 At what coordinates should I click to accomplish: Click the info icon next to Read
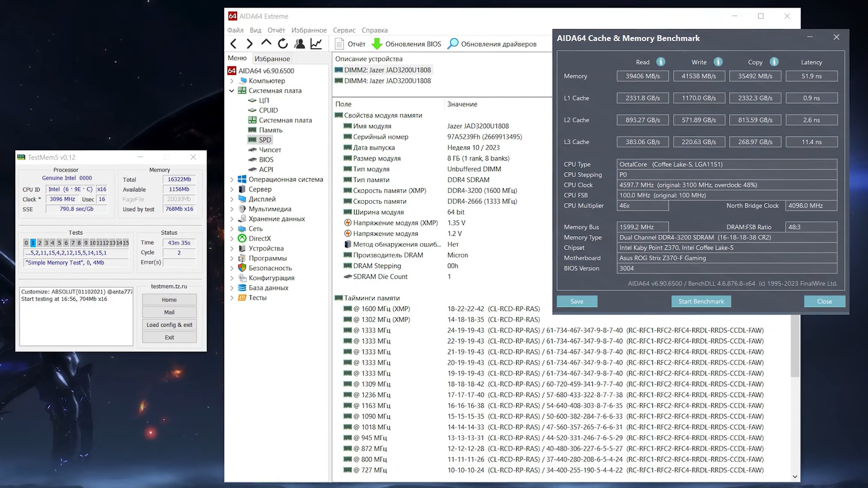661,62
